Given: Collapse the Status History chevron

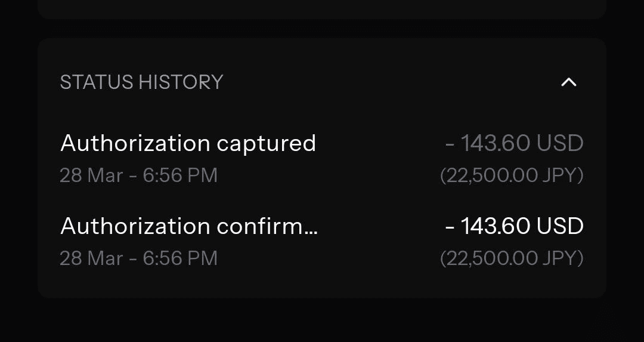Looking at the screenshot, I should (x=569, y=82).
